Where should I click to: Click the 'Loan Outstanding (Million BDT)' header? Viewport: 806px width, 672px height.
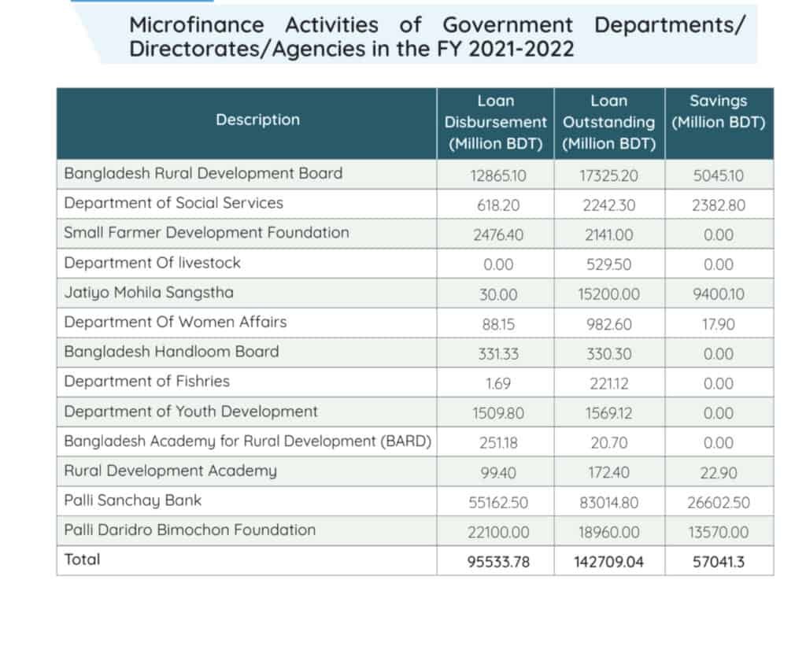(x=609, y=122)
